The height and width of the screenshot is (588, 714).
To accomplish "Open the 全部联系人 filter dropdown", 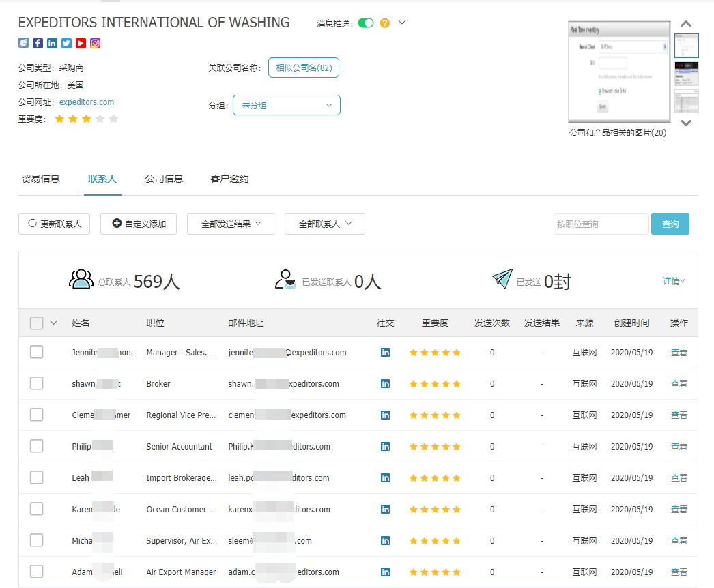I will coord(324,223).
